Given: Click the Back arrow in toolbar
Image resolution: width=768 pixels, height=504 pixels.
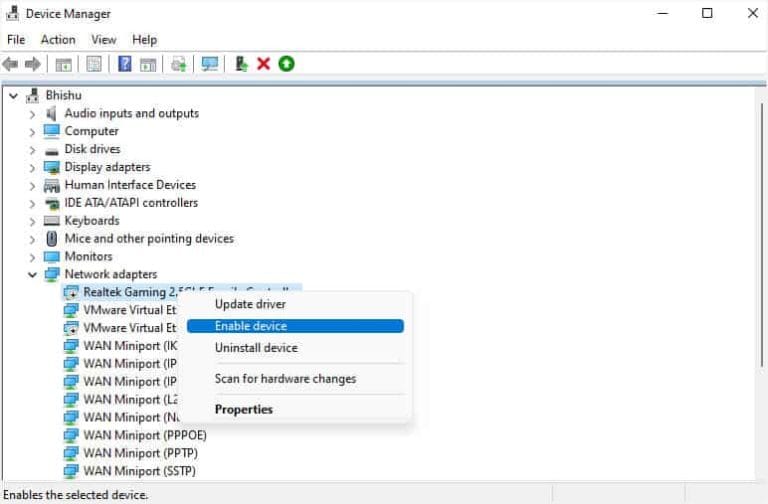Looking at the screenshot, I should tap(11, 64).
